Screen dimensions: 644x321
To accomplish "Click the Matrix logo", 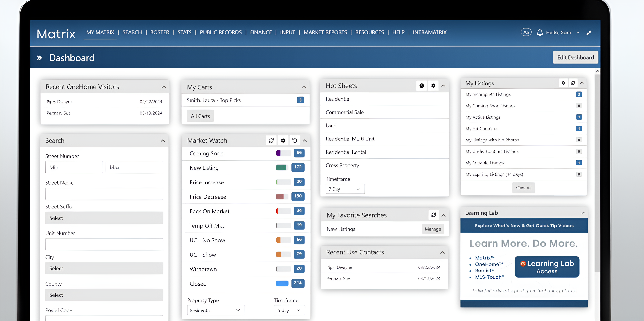I will [56, 34].
